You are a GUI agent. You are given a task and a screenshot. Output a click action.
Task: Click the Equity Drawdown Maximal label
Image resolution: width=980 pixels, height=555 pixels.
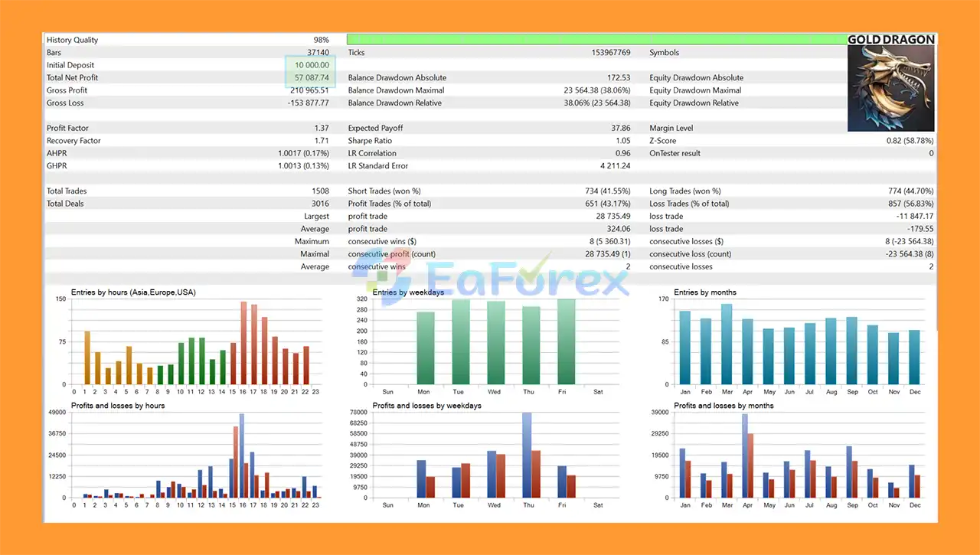(695, 90)
